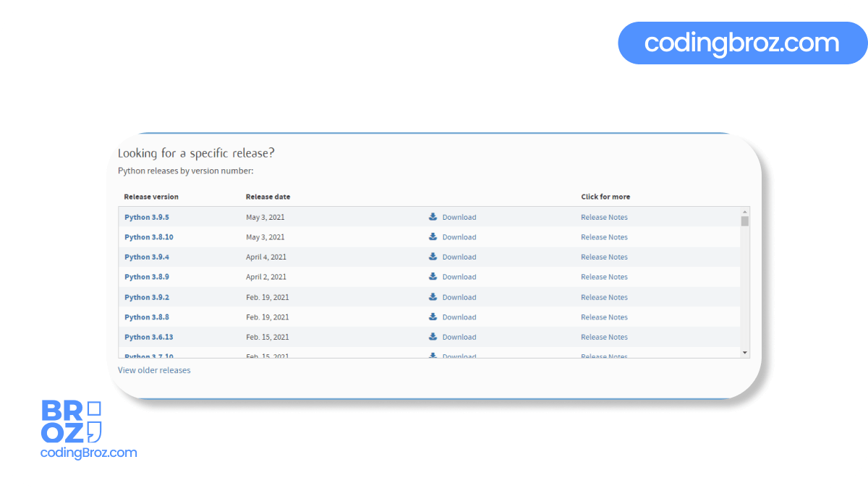868x488 pixels.
Task: View Release Notes for Python 3.9.2
Action: [x=604, y=297]
